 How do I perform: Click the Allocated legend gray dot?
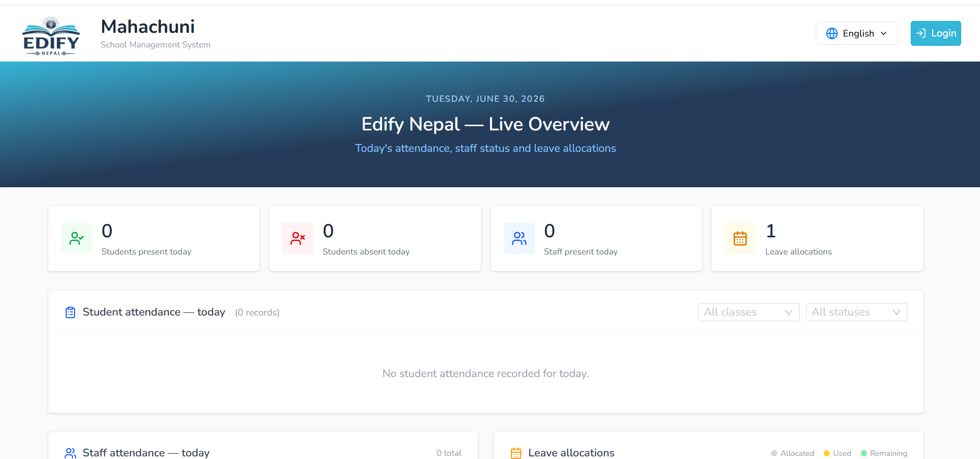point(774,453)
